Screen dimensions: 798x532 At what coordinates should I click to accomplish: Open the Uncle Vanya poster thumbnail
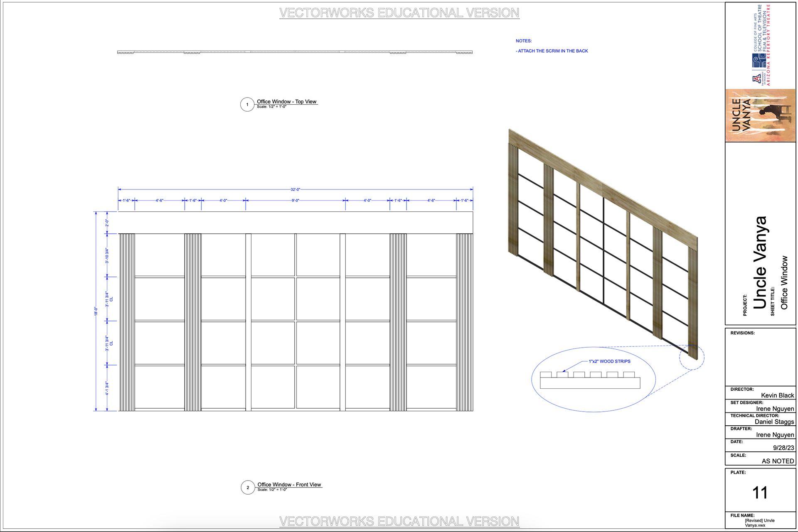pos(760,115)
